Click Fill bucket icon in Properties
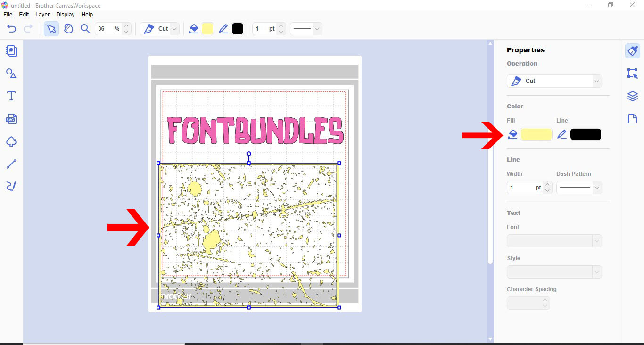Screen dimensions: 644x345 tap(512, 134)
